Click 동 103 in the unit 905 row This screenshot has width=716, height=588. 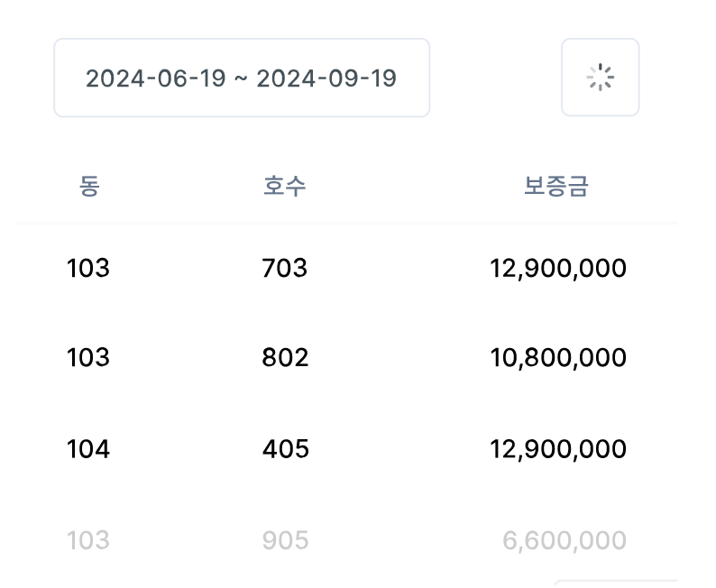point(88,540)
